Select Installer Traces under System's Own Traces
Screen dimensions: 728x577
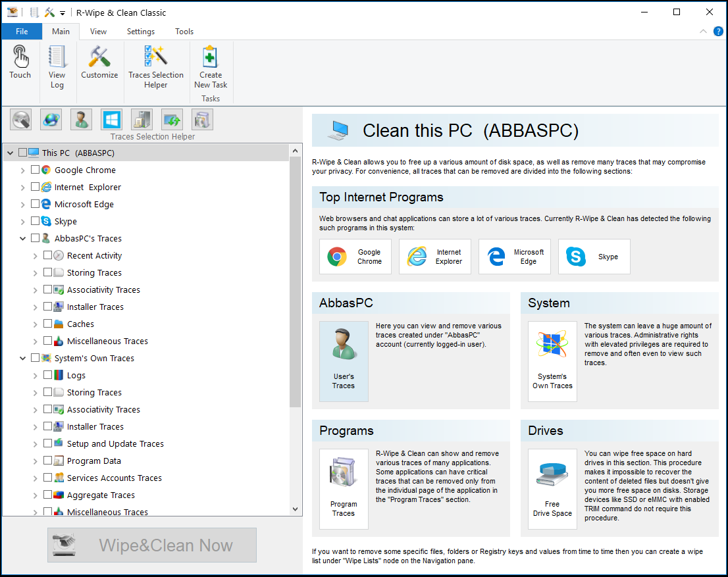[95, 426]
